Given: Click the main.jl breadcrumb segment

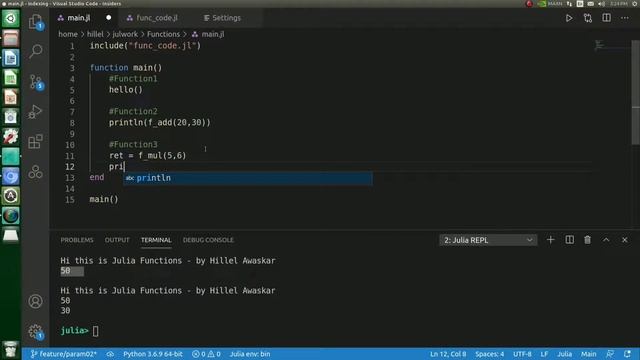Looking at the screenshot, I should tap(208, 34).
